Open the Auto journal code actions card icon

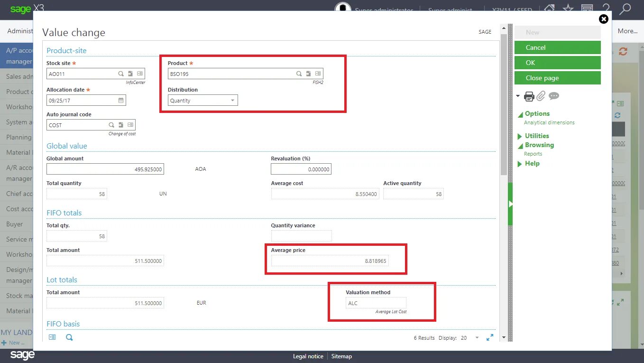130,125
